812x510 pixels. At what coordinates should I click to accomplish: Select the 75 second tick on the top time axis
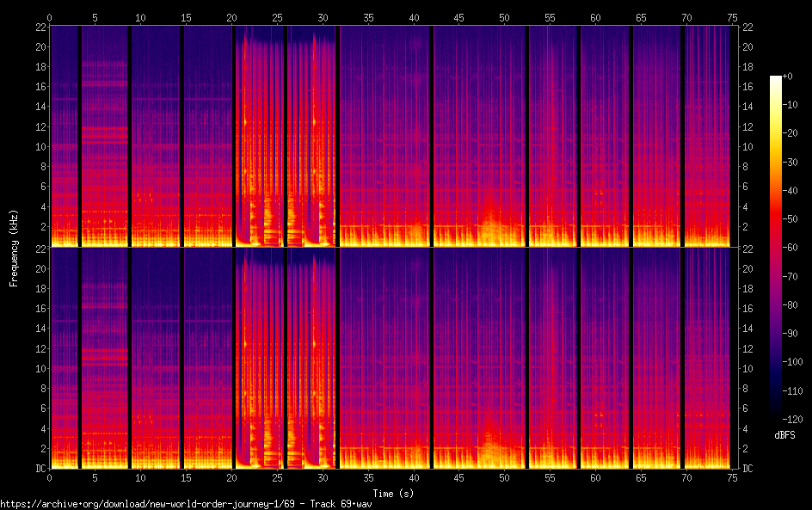pyautogui.click(x=730, y=16)
